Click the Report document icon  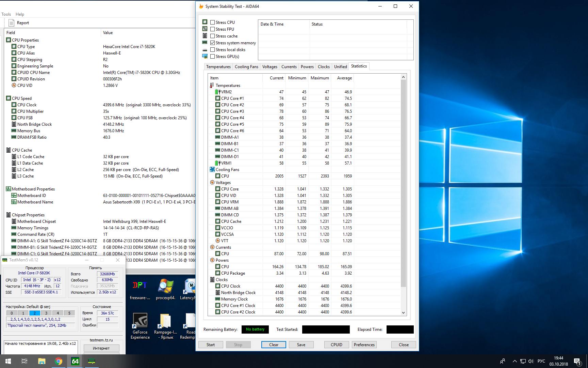coord(12,23)
